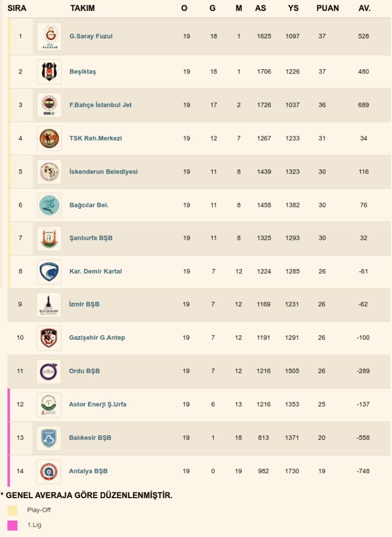
Task: Select the Bağcılar Bel. teal logo
Action: 49,205
